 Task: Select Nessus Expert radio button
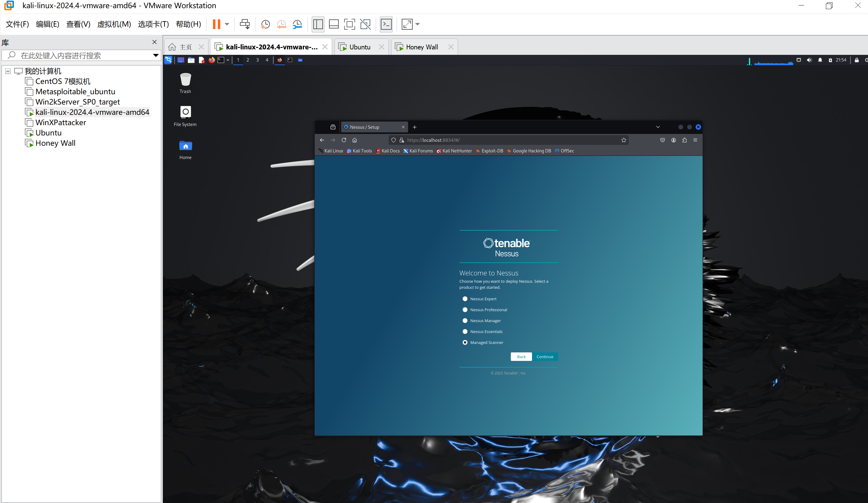coord(465,299)
